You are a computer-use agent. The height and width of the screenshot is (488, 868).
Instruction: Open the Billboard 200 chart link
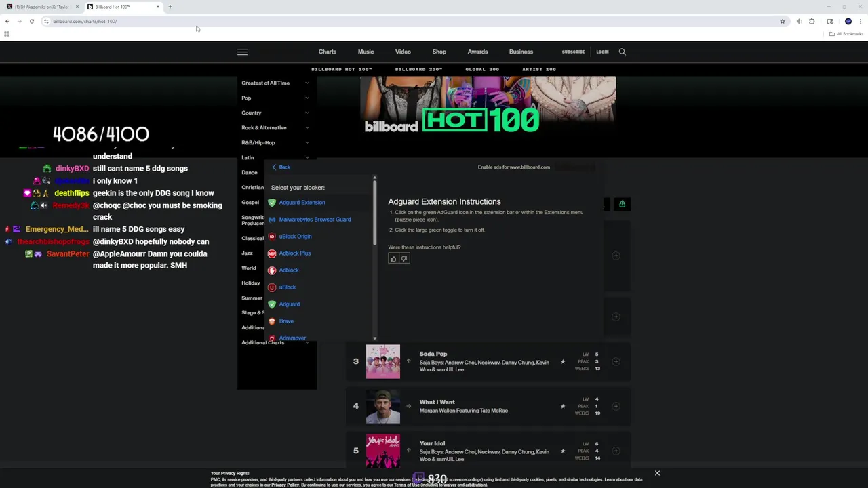(x=418, y=69)
